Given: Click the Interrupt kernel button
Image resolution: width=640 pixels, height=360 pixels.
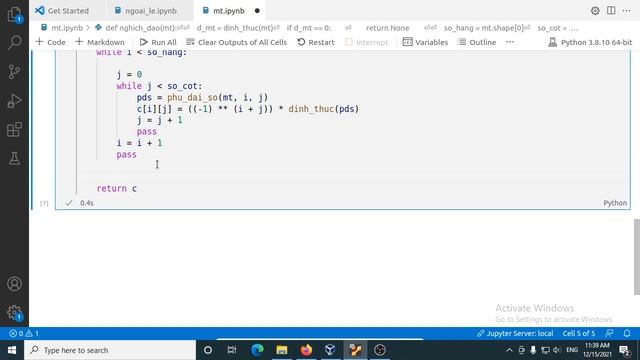Looking at the screenshot, I should 367,42.
